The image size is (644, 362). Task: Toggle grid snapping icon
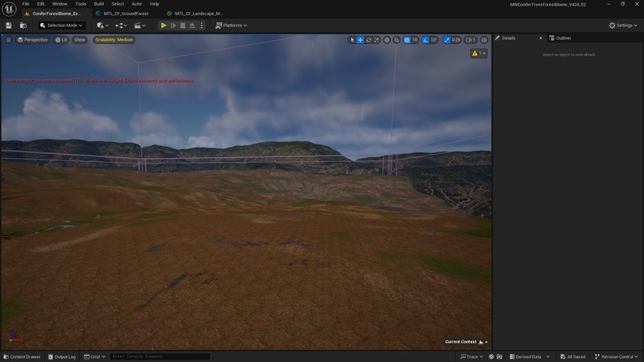[x=407, y=40]
